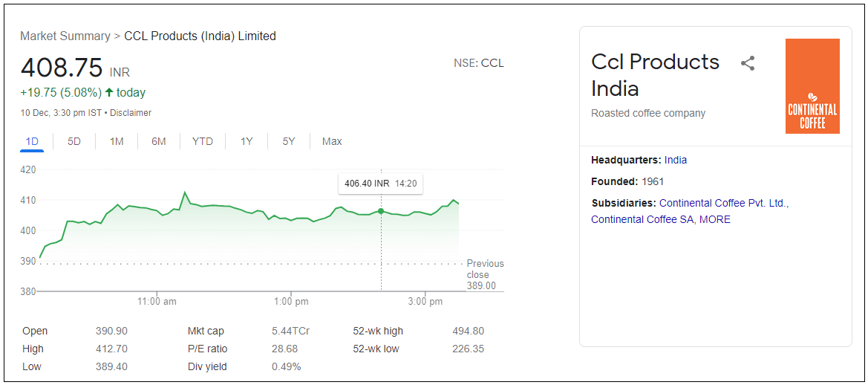This screenshot has width=868, height=385.
Task: Expand subsidiaries with the MORE link
Action: pyautogui.click(x=714, y=219)
